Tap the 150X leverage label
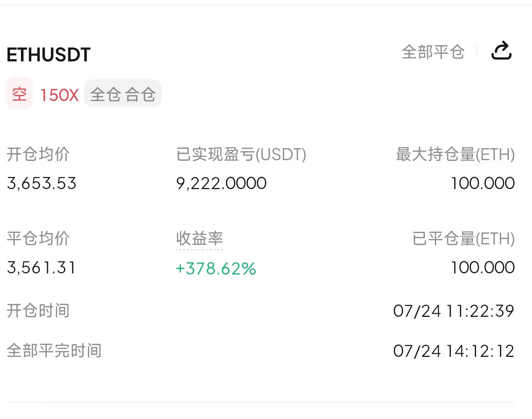 coord(59,95)
